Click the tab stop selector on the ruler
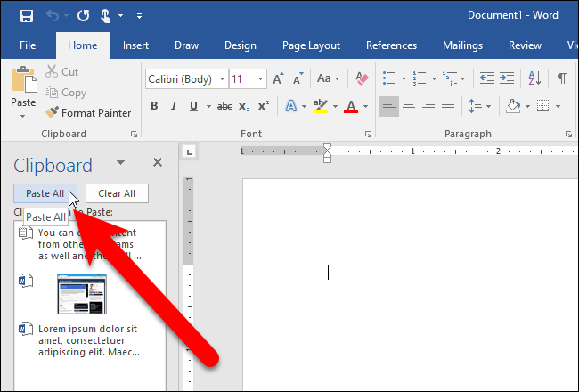 pos(190,151)
